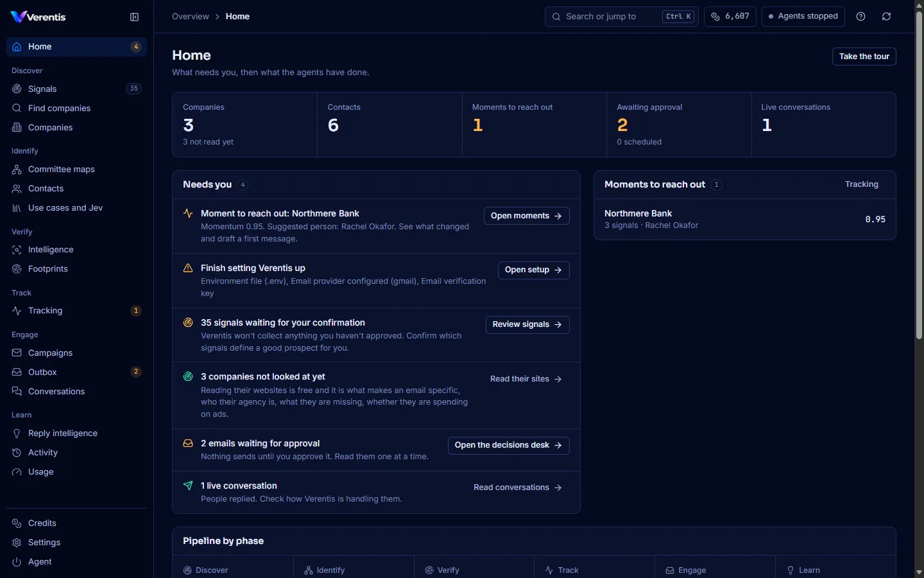The height and width of the screenshot is (578, 924).
Task: Click the Verentis logo
Action: [38, 17]
